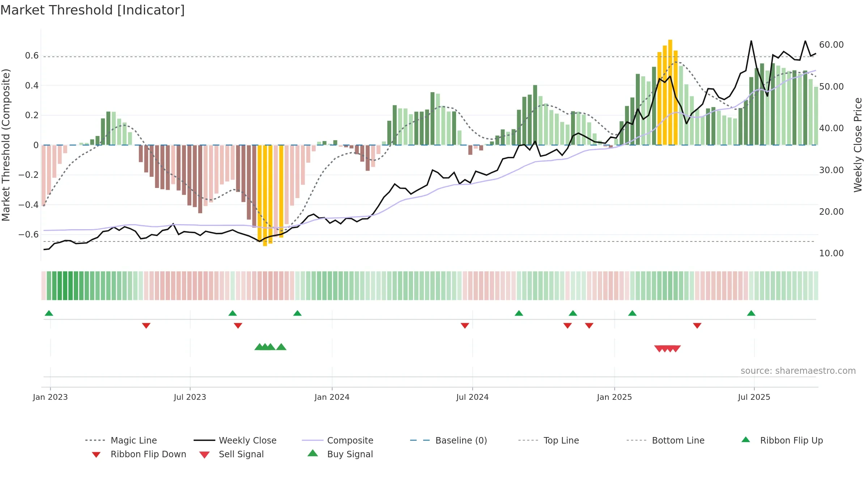Screen dimensions: 868x488
Task: Click the leftmost green Buy Signal triangle
Action: point(259,347)
